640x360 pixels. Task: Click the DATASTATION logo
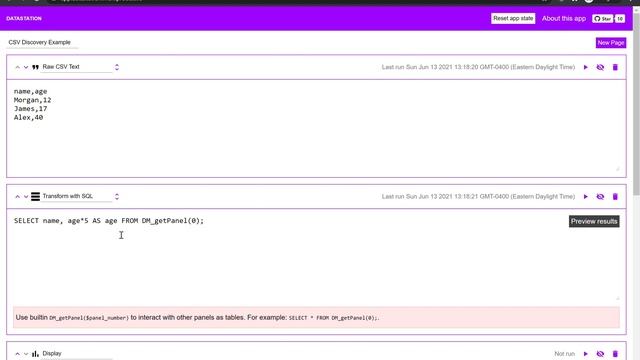pyautogui.click(x=24, y=19)
